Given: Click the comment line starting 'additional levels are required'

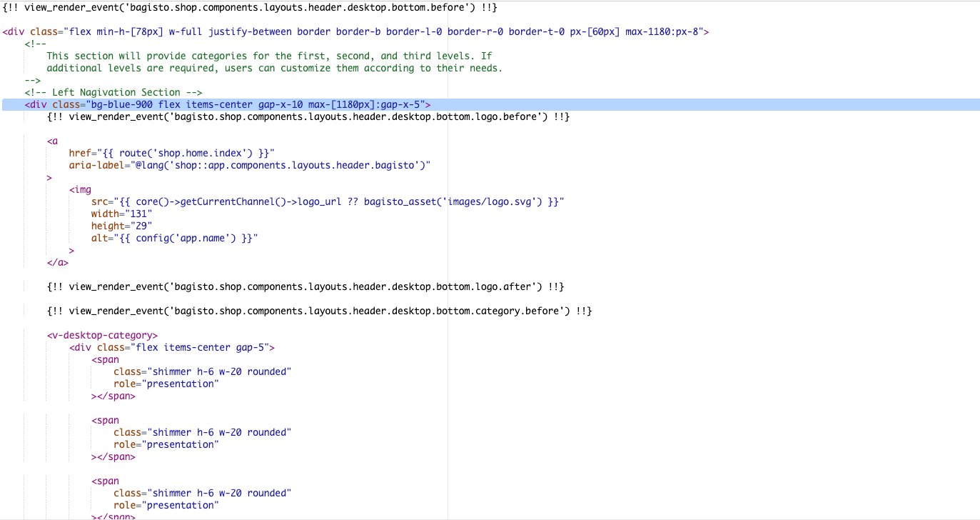Looking at the screenshot, I should click(x=274, y=68).
